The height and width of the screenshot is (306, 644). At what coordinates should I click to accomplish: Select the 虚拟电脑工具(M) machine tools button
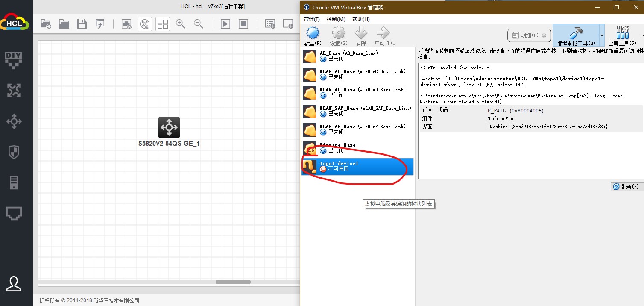click(576, 35)
